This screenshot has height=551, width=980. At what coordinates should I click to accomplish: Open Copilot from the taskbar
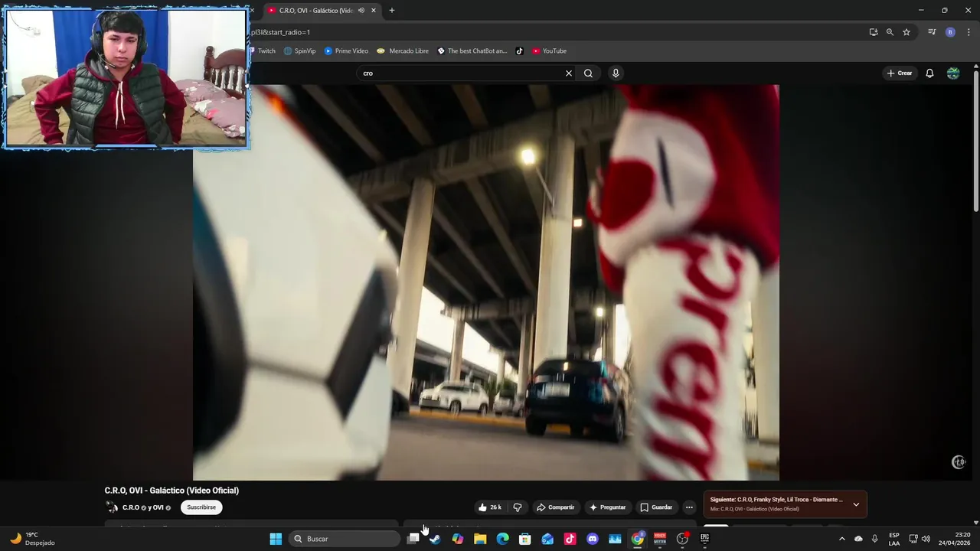click(458, 539)
